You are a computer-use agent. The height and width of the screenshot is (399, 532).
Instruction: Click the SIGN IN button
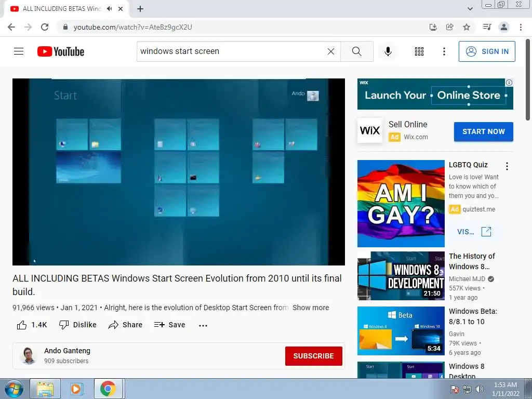487,51
